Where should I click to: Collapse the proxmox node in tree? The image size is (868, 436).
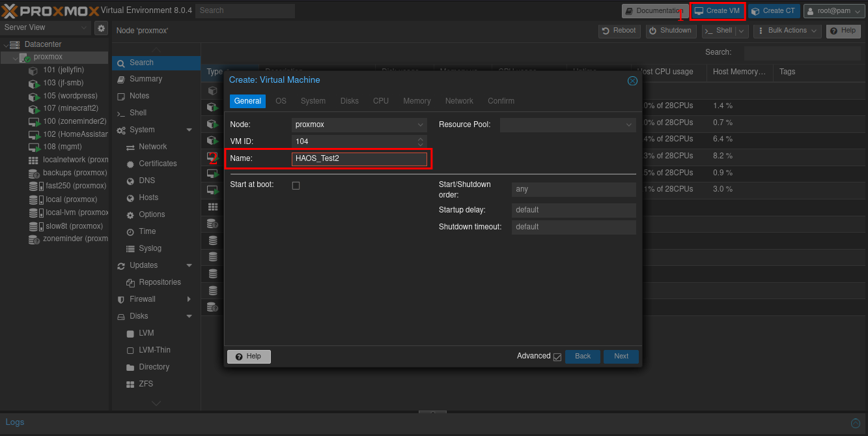(x=14, y=57)
